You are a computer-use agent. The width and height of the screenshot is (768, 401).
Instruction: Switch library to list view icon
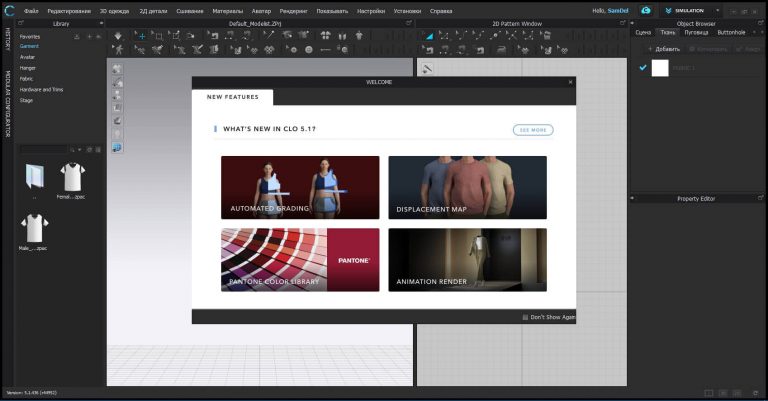coord(98,149)
